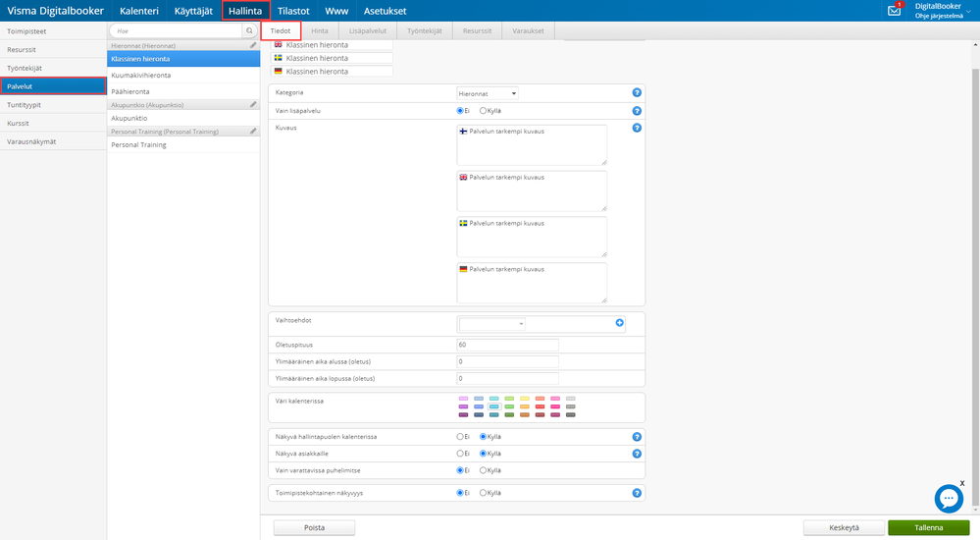The image size is (980, 540).
Task: Click the Akupunktio category pencil icon
Action: (x=253, y=104)
